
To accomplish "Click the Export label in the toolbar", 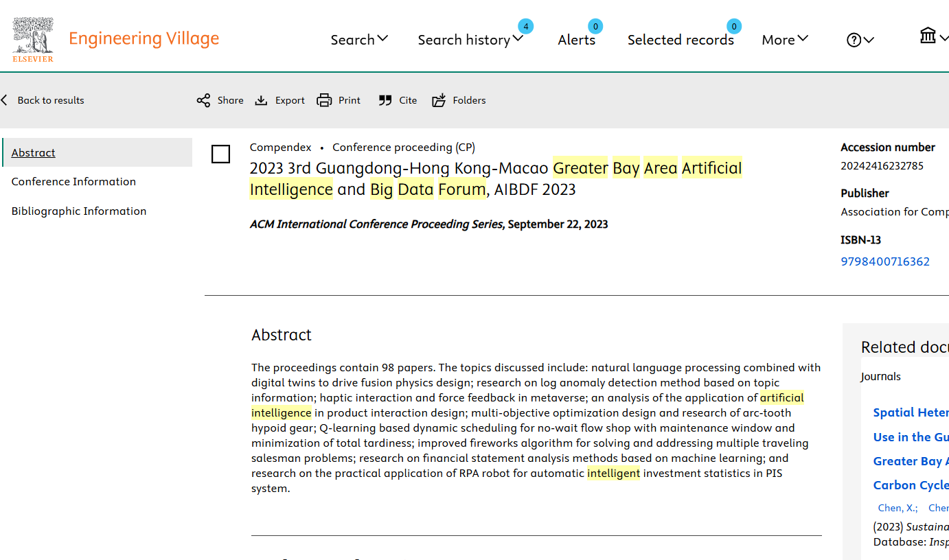I will [x=290, y=100].
